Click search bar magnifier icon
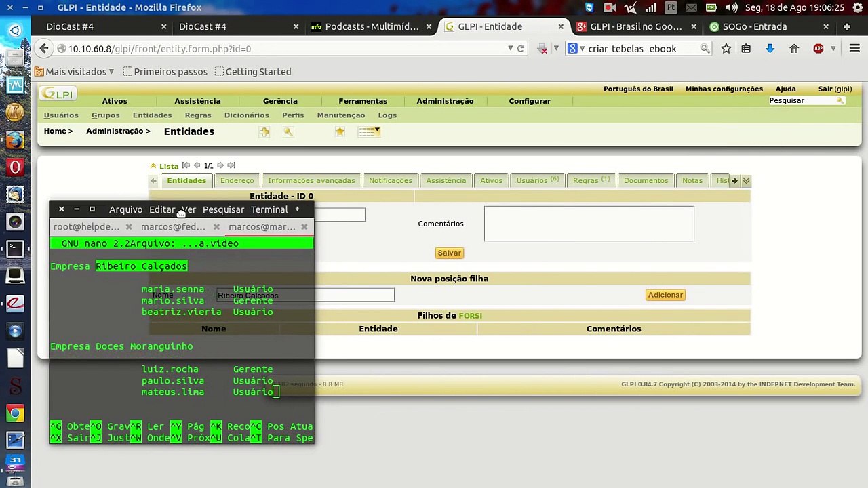The width and height of the screenshot is (868, 488). click(705, 49)
